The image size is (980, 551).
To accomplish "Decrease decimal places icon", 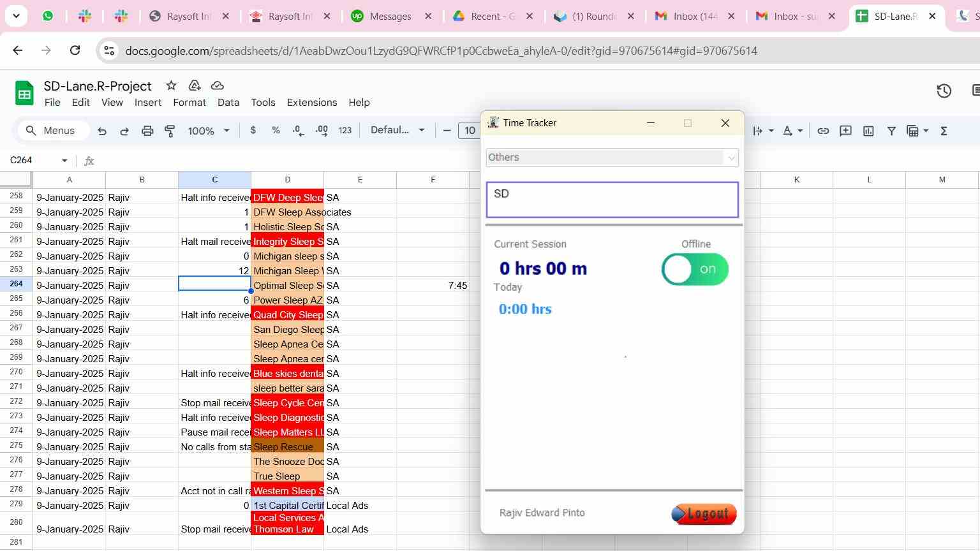I will coord(298,130).
